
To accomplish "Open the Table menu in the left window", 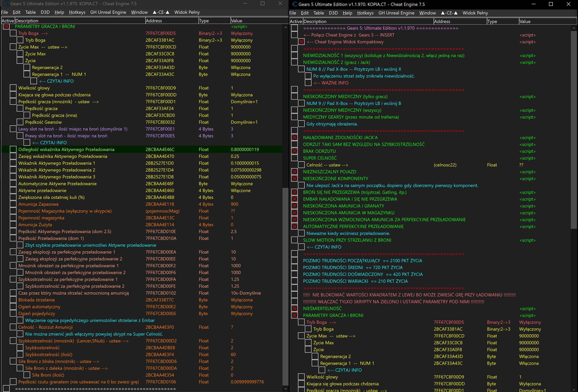I will tap(31, 12).
